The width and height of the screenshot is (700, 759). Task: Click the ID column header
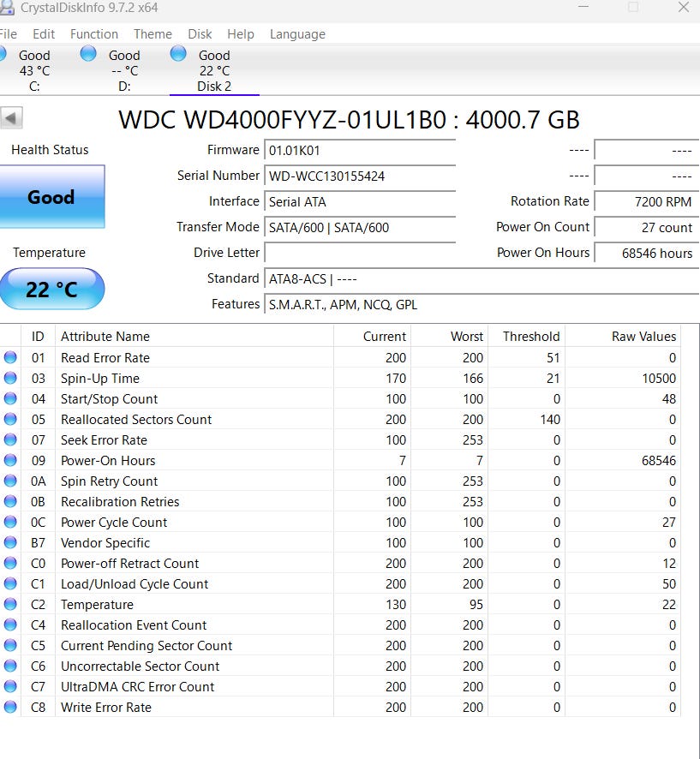(38, 337)
